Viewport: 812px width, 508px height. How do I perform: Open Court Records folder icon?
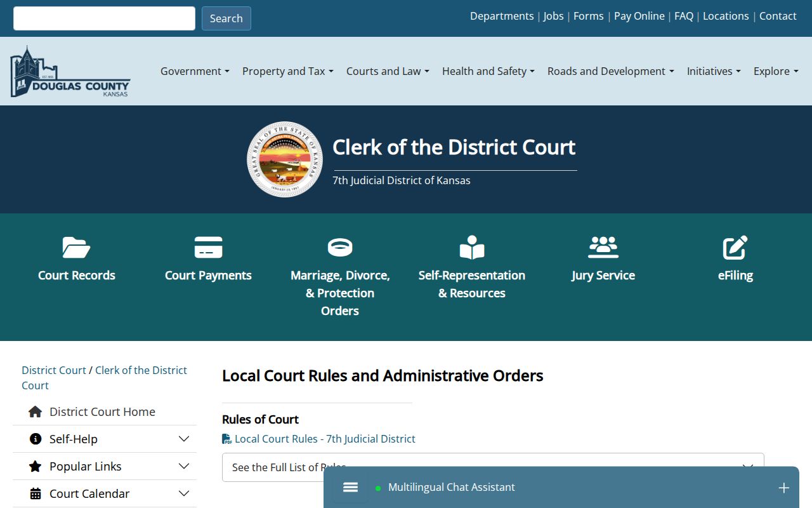[76, 247]
